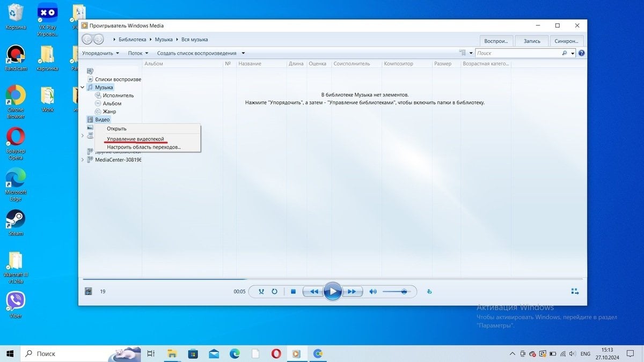Skip to the previous track
The image size is (644, 362).
313,292
